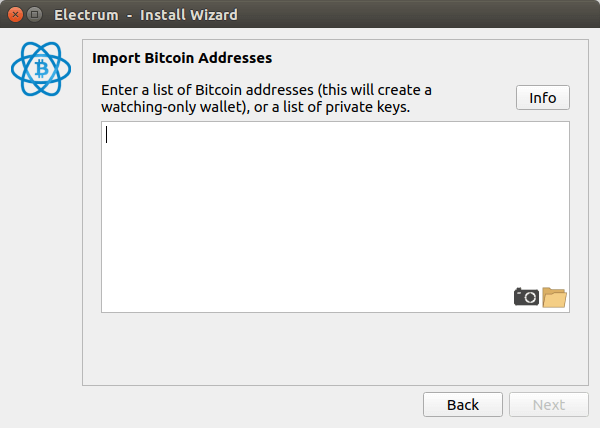Screen dimensions: 600x428
Task: Open file using the folder icon
Action: (x=554, y=297)
